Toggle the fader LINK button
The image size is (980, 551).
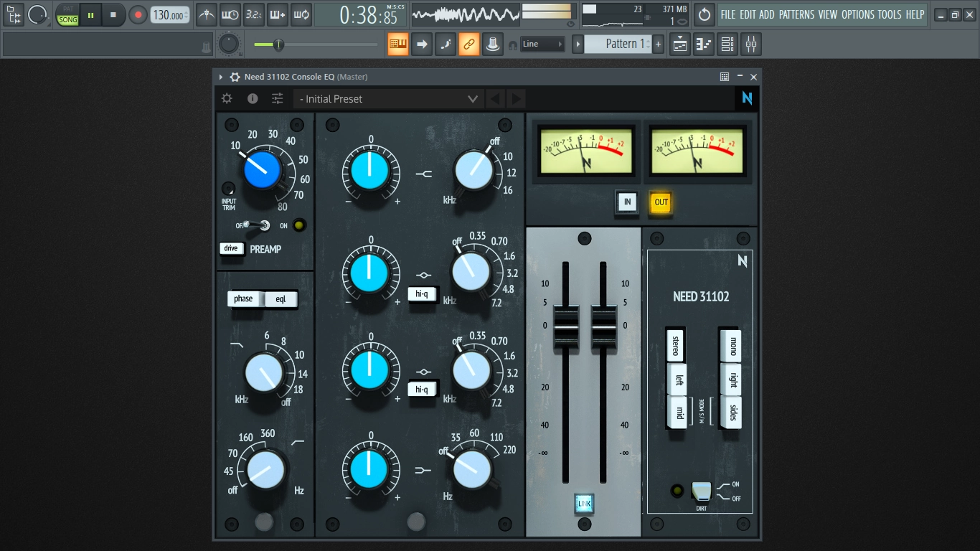pos(585,504)
